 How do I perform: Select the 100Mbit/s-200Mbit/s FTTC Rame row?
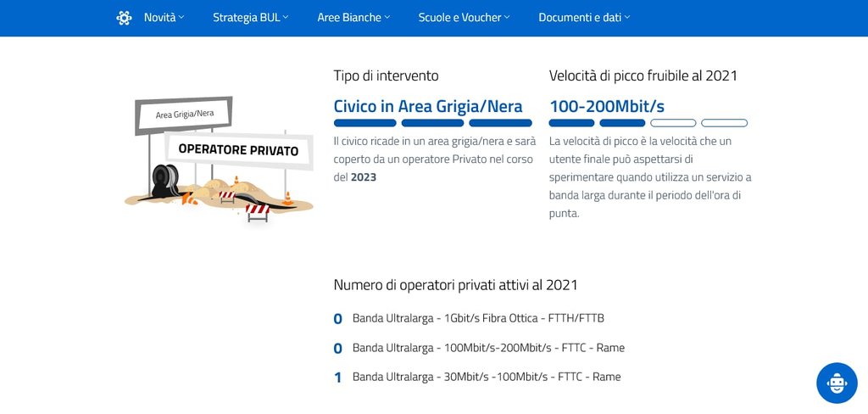(488, 348)
